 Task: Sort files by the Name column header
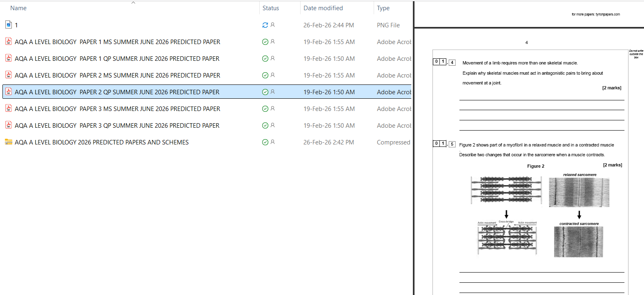click(18, 8)
